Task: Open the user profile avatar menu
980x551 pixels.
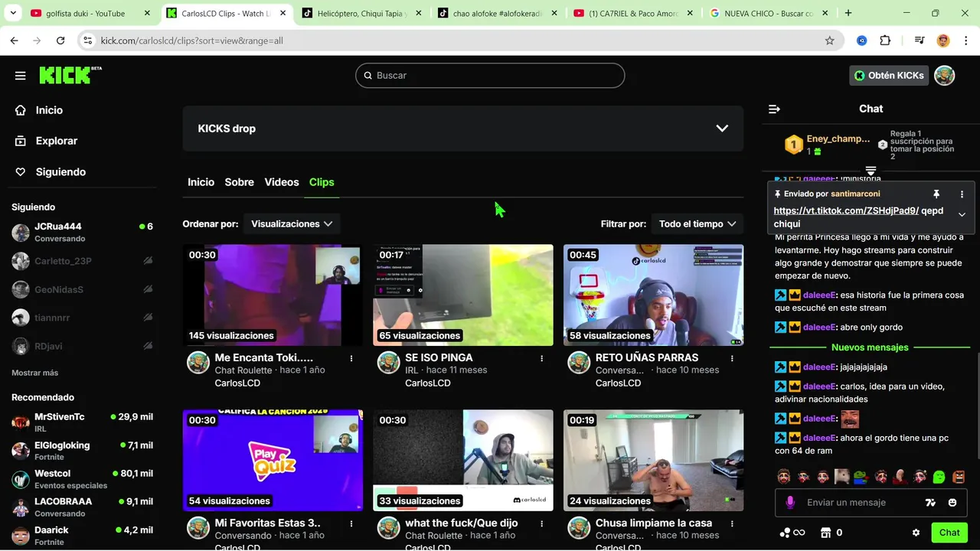Action: (945, 75)
